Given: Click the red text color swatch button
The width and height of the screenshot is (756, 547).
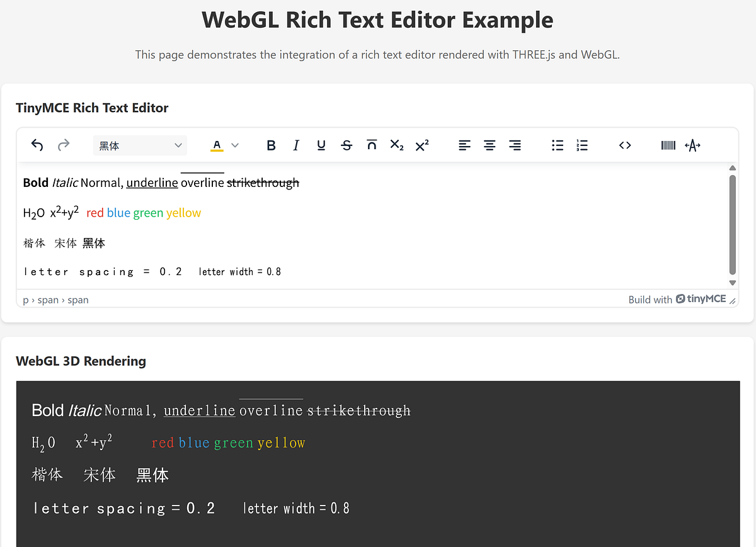Looking at the screenshot, I should (x=217, y=145).
